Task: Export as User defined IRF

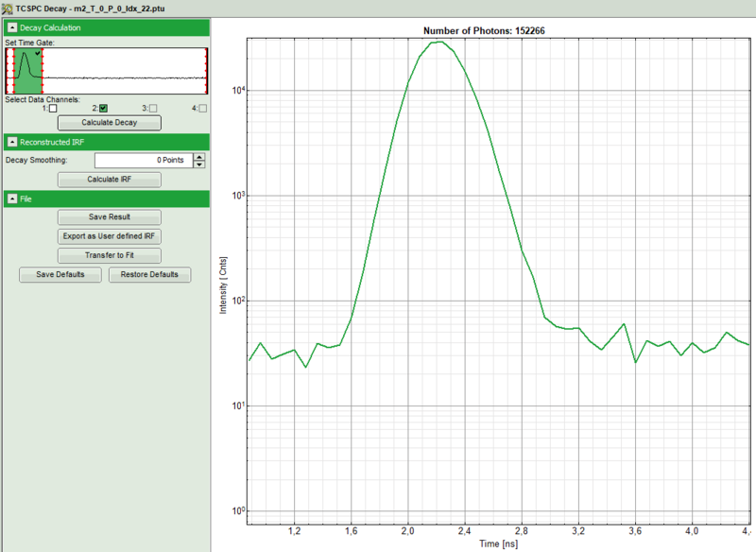Action: pyautogui.click(x=110, y=236)
